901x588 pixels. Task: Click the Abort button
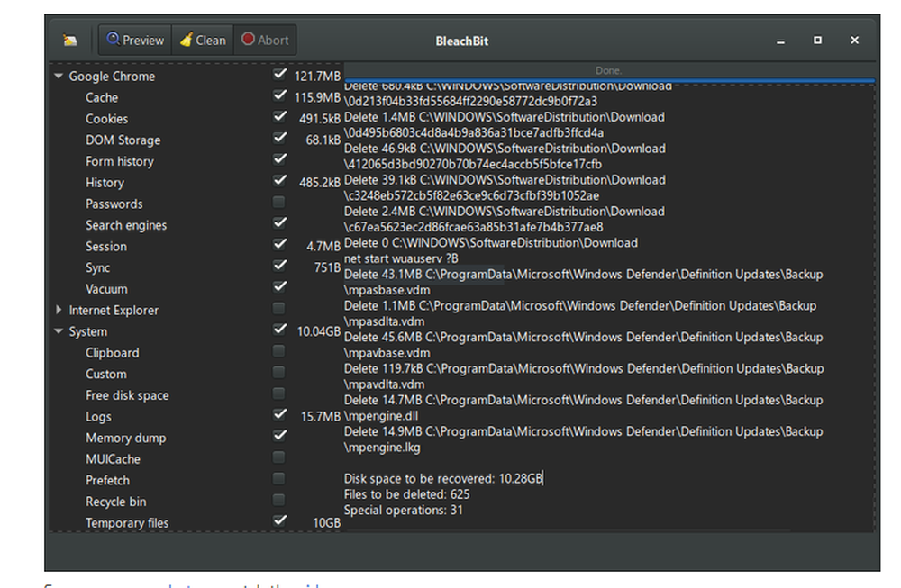pyautogui.click(x=265, y=40)
